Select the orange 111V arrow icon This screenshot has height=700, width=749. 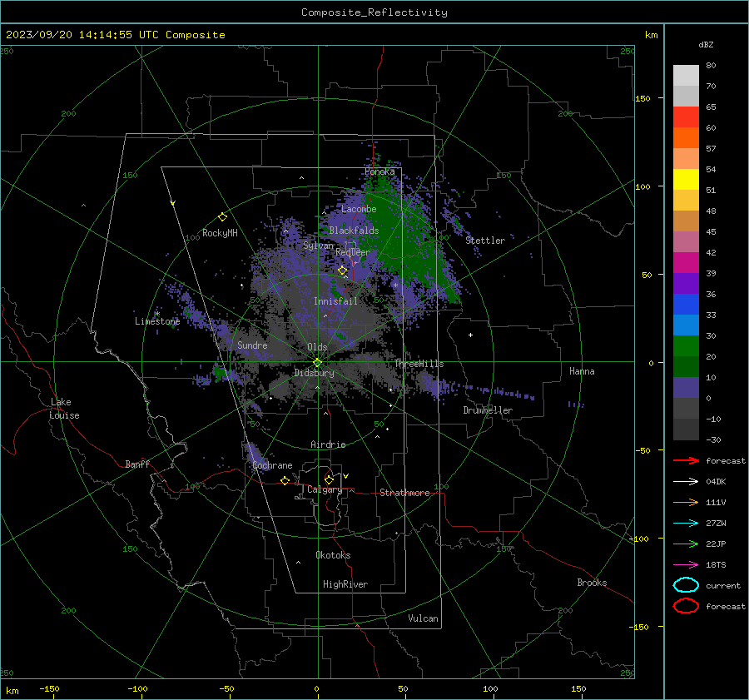click(686, 502)
